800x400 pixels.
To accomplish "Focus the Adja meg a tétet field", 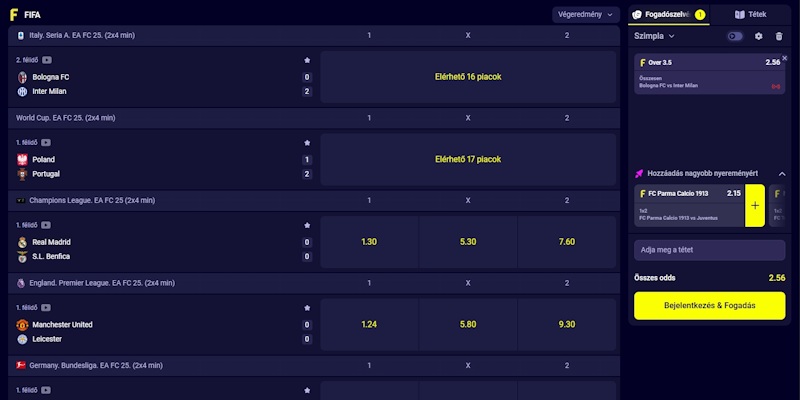I will tap(710, 251).
